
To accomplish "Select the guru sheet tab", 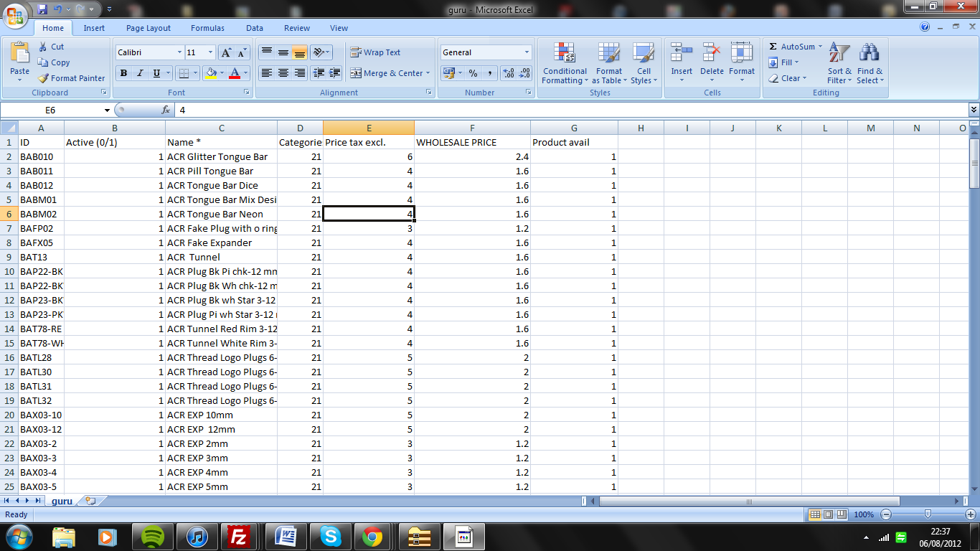I will 62,501.
